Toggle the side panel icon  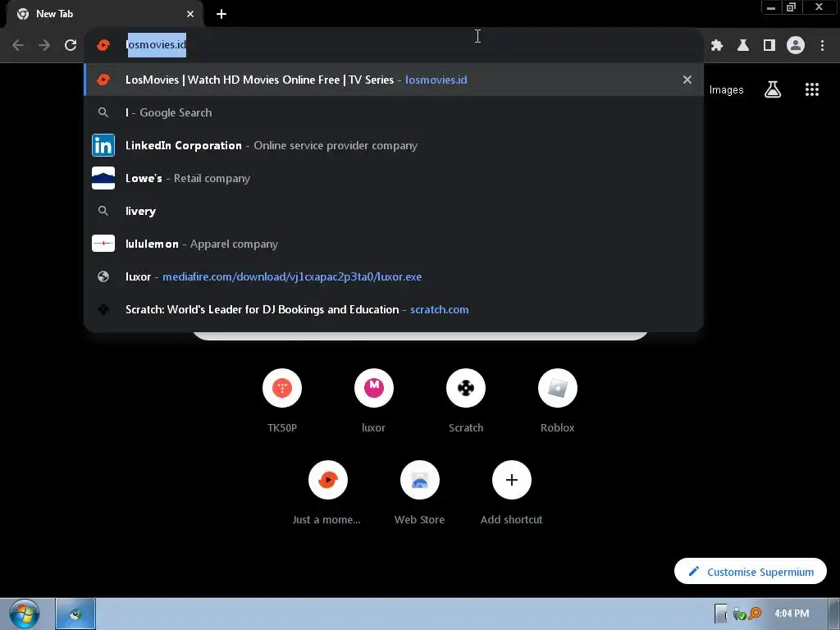769,45
